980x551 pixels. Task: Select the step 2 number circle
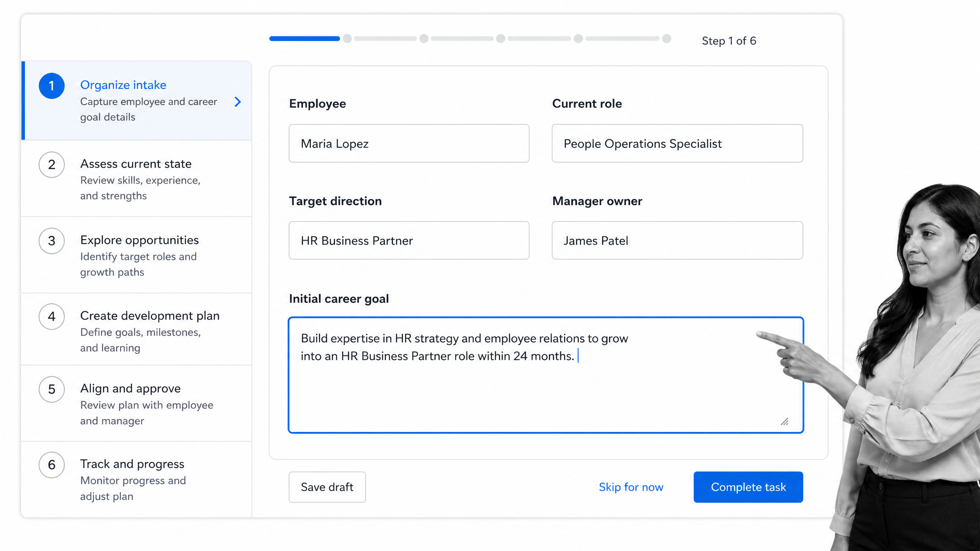point(52,165)
